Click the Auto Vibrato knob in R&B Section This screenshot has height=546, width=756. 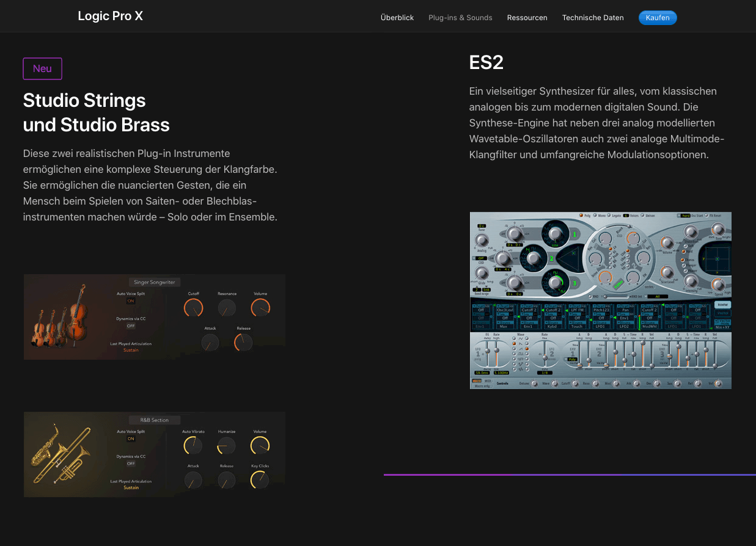coord(194,445)
